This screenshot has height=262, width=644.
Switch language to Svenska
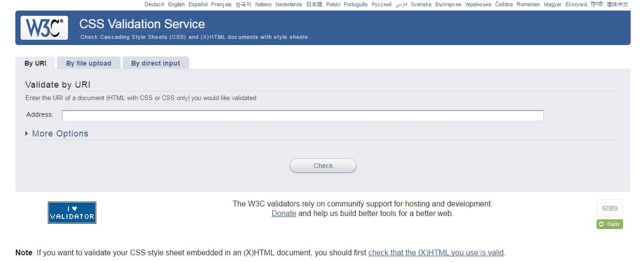click(421, 4)
